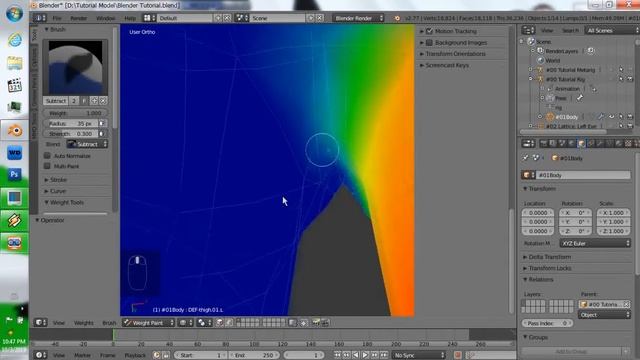Open the Info editor type selector
The height and width of the screenshot is (360, 640).
pos(40,18)
